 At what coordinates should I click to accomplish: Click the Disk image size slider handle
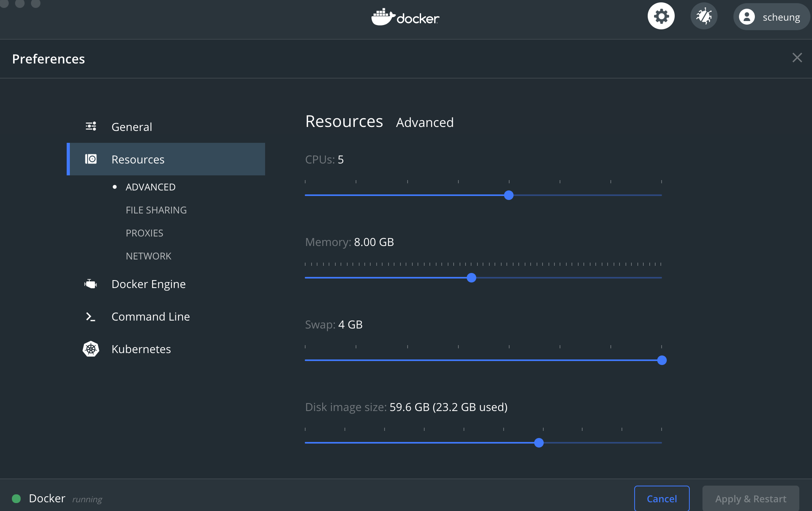539,443
